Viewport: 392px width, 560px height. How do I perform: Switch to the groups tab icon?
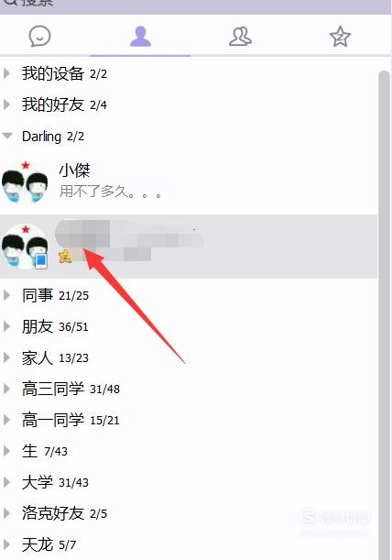click(240, 37)
